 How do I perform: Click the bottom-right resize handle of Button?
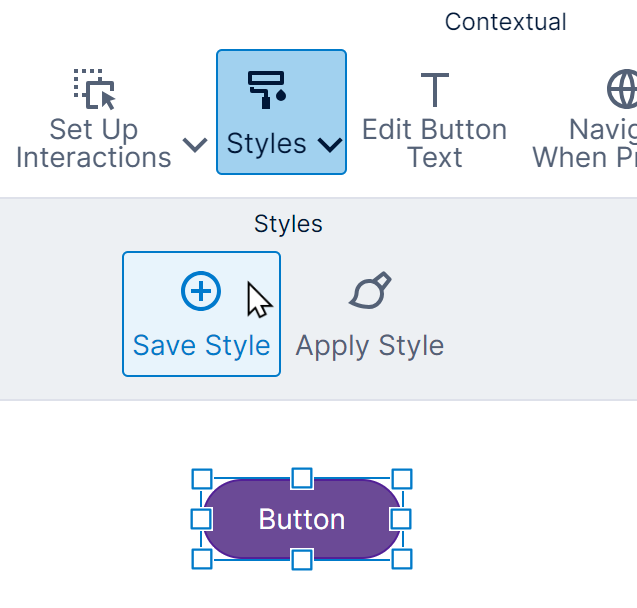pyautogui.click(x=401, y=558)
